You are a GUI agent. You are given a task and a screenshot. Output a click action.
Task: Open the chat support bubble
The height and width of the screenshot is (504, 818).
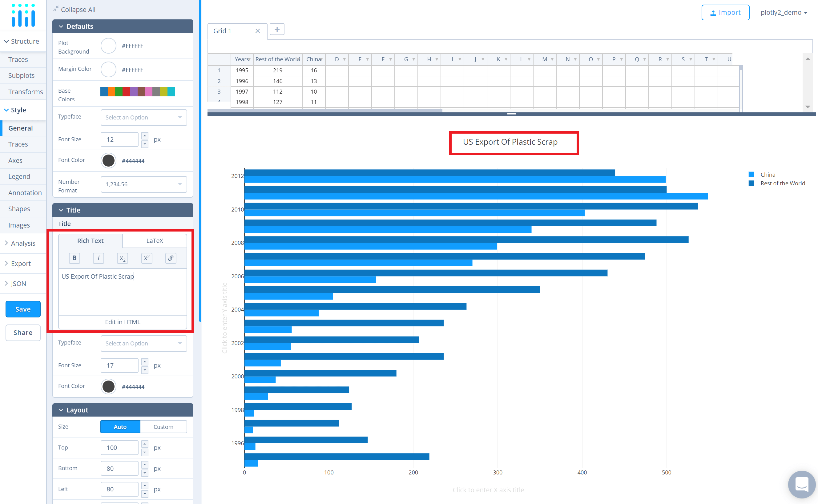click(x=802, y=484)
